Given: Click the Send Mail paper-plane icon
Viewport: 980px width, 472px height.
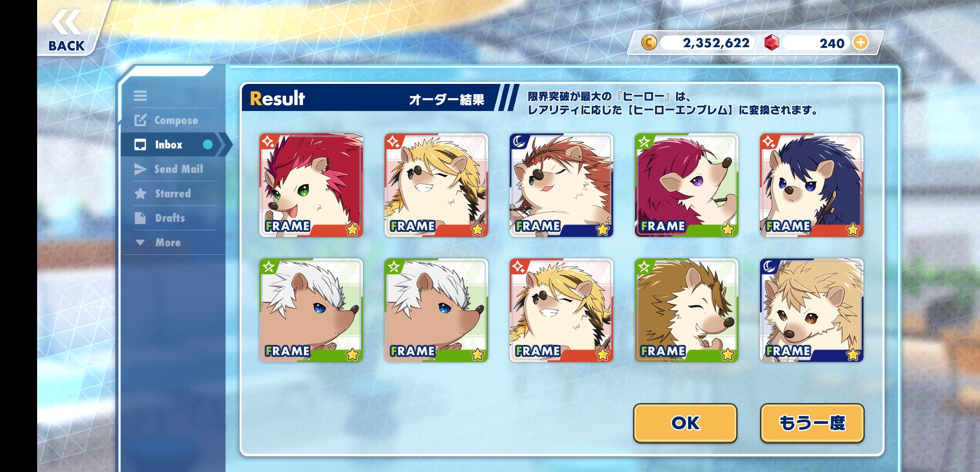Looking at the screenshot, I should click(x=140, y=169).
